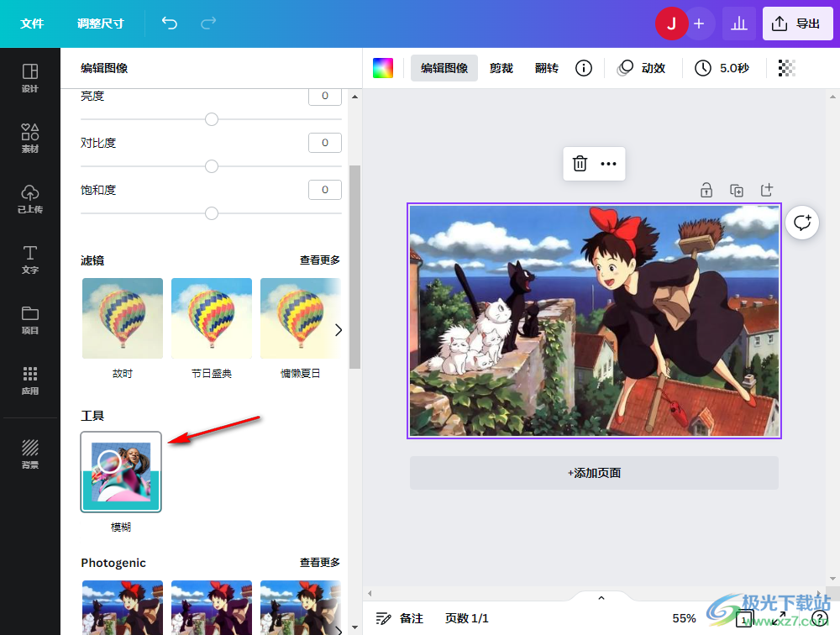Image resolution: width=840 pixels, height=635 pixels.
Task: Open the 应用 (Apps) sidebar panel
Action: [30, 380]
